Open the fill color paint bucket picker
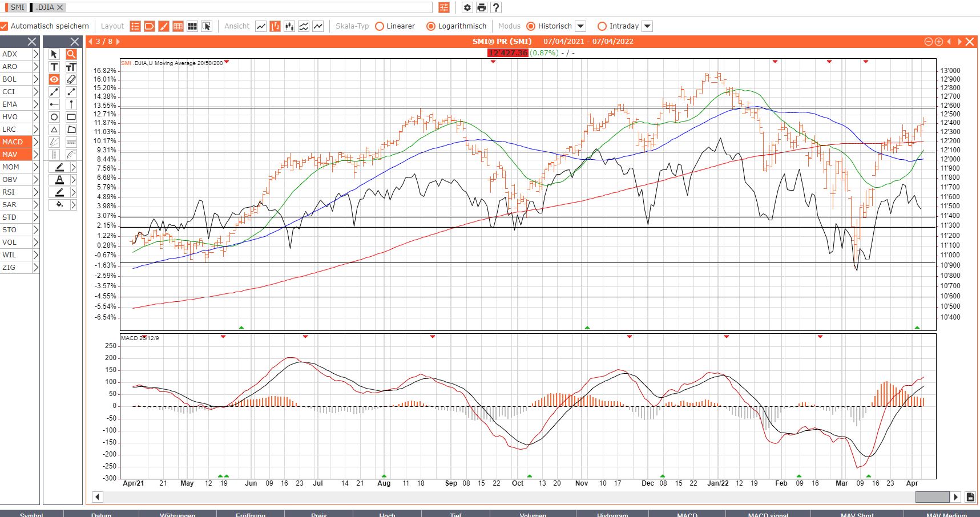The height and width of the screenshot is (517, 980). (x=59, y=205)
